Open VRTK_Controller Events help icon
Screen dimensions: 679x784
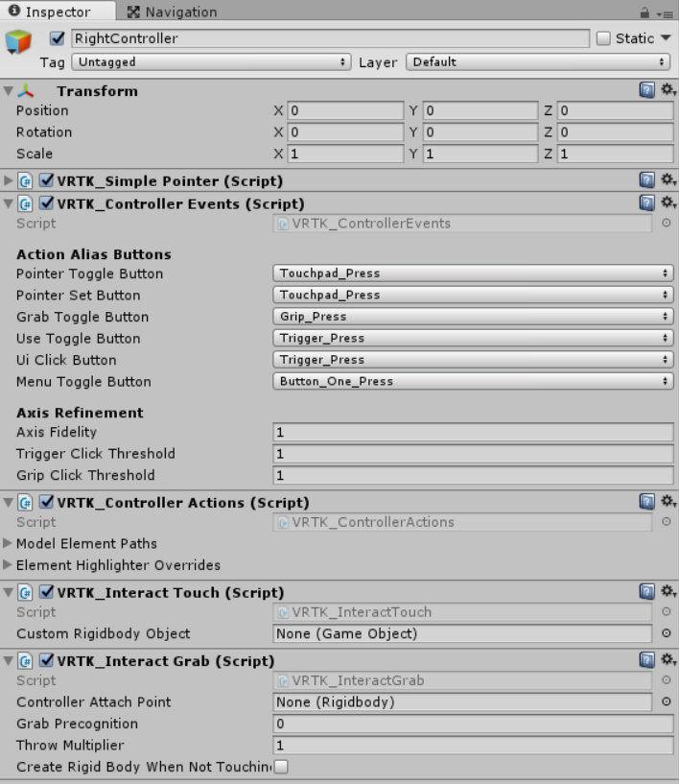646,203
